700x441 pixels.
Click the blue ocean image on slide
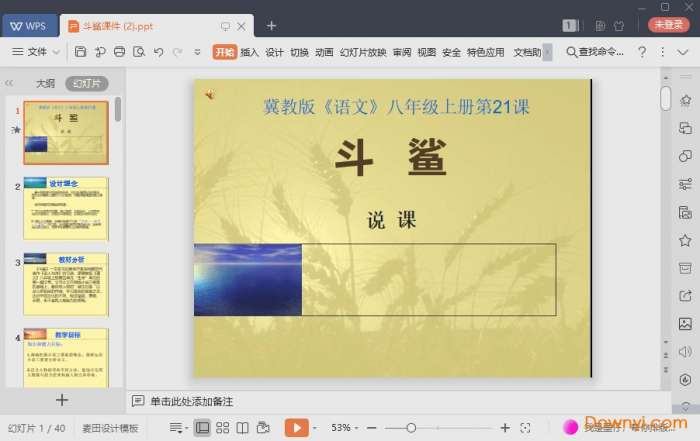(248, 280)
